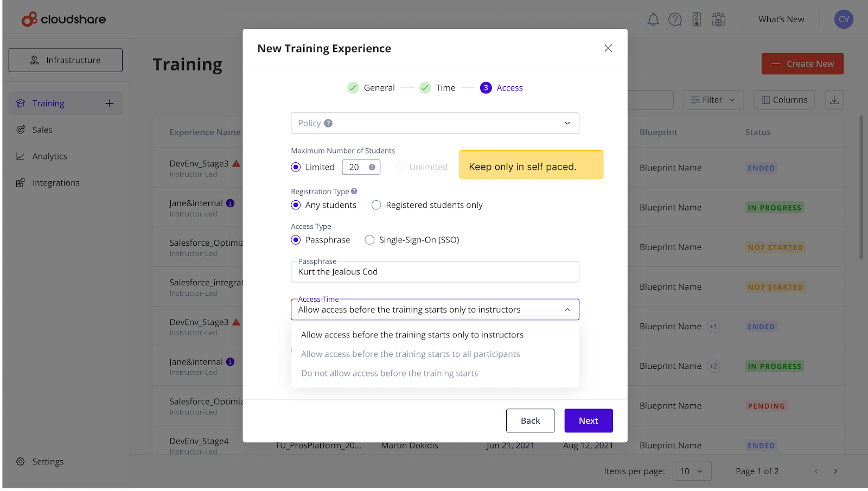This screenshot has height=491, width=868.
Task: Click the DevEnv_Stage4 row name
Action: [199, 441]
